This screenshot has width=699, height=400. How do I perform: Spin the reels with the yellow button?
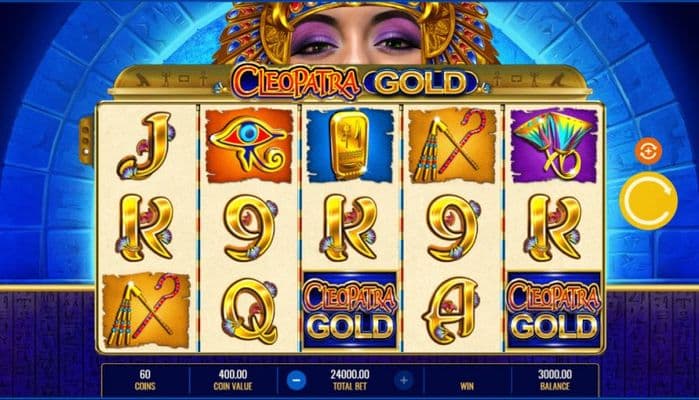click(649, 200)
